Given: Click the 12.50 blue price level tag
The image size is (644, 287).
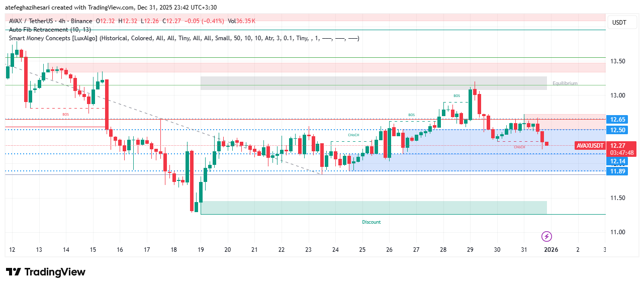Looking at the screenshot, I should pyautogui.click(x=617, y=130).
